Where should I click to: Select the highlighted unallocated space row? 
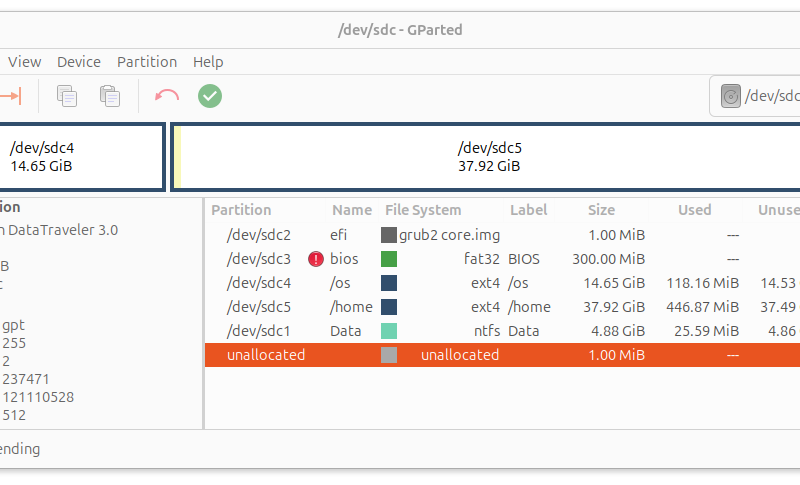pos(265,355)
